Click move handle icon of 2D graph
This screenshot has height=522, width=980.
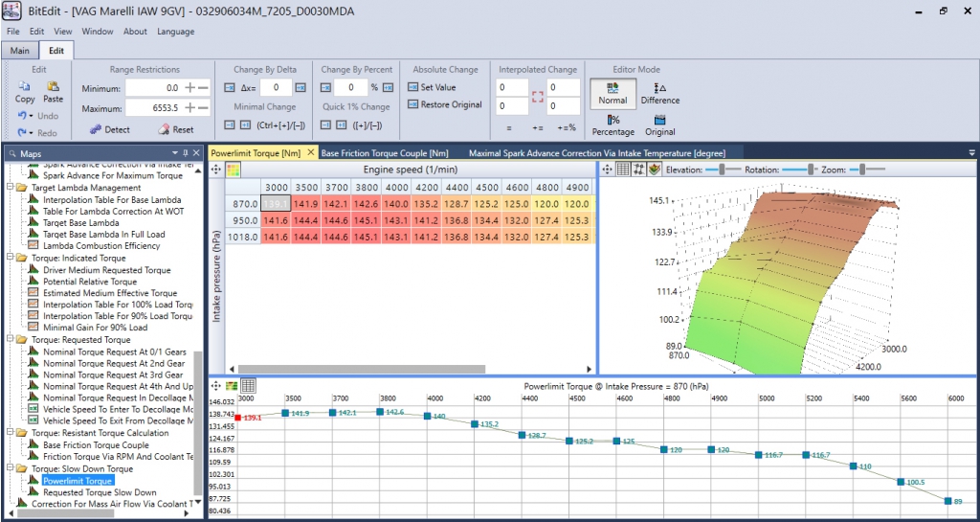tap(216, 386)
